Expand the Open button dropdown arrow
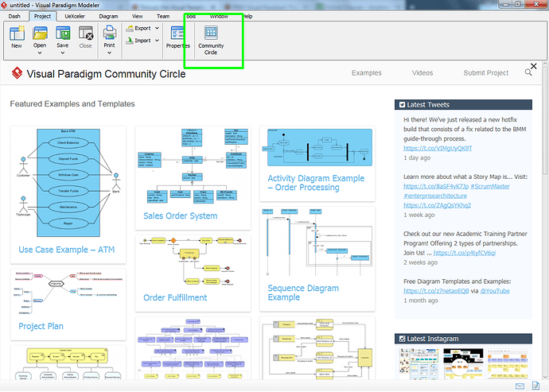Screen dimensions: 549x392 40,52
